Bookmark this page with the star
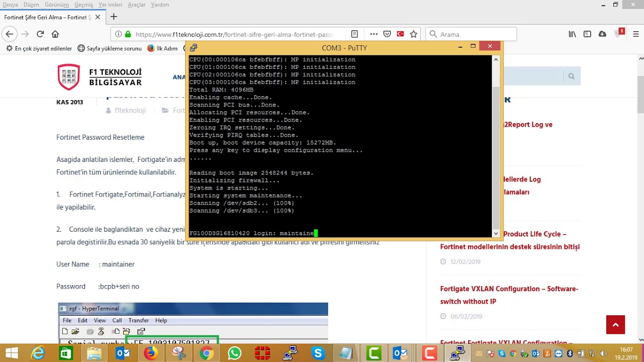This screenshot has height=362, width=644. 414,34
